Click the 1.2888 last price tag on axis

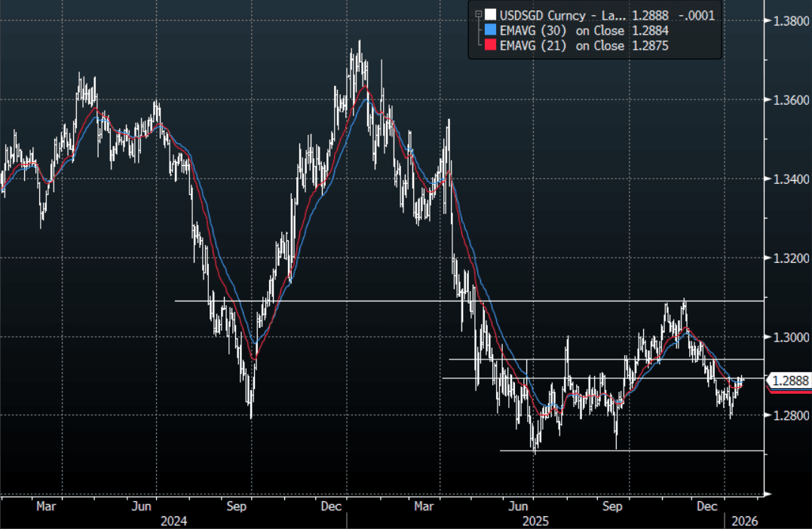click(789, 381)
